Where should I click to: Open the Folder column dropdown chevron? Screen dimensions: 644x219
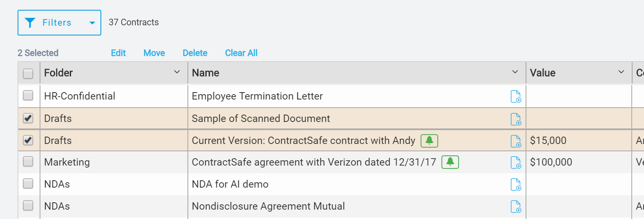click(x=177, y=72)
